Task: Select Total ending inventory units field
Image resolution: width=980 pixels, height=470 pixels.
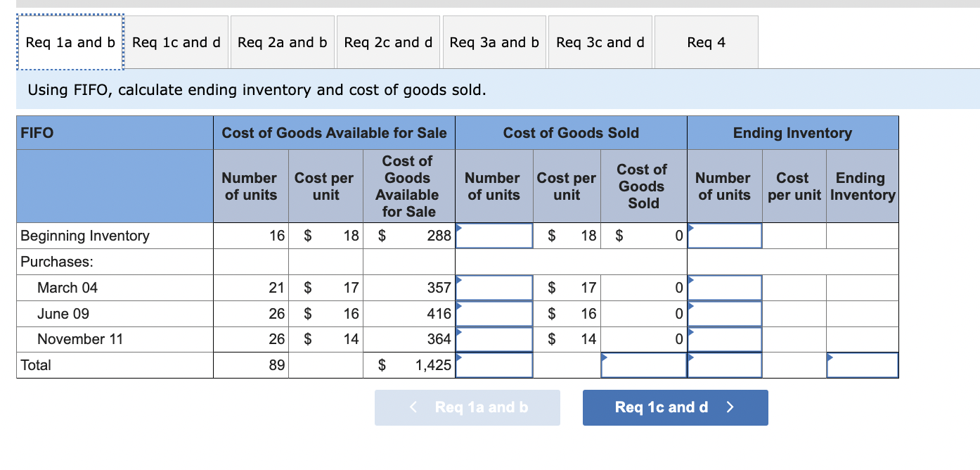Action: (x=725, y=365)
